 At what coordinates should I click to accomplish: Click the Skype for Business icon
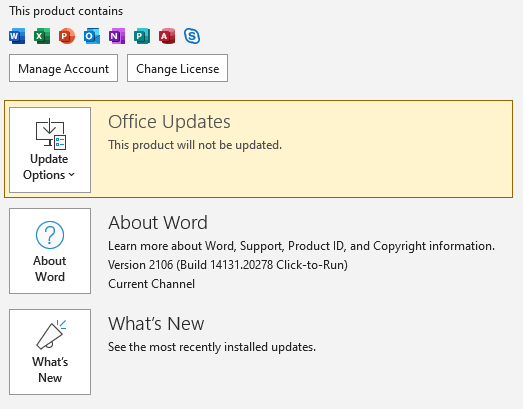[192, 36]
